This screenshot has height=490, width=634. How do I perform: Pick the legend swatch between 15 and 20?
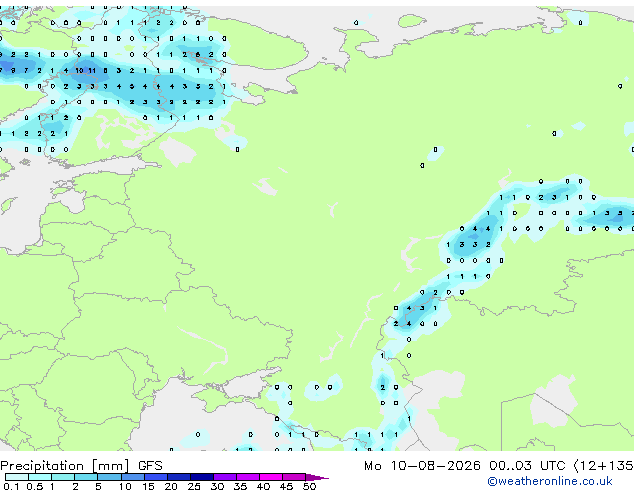pyautogui.click(x=156, y=477)
